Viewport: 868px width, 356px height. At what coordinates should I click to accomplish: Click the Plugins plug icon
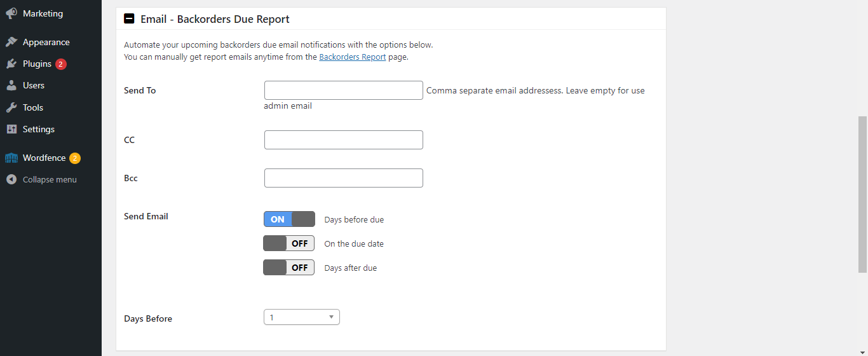coord(11,64)
